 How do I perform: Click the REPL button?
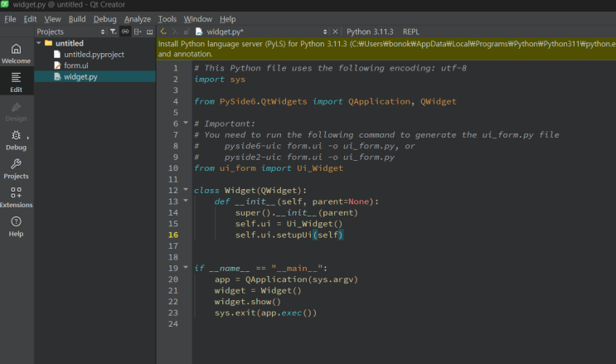pyautogui.click(x=410, y=32)
